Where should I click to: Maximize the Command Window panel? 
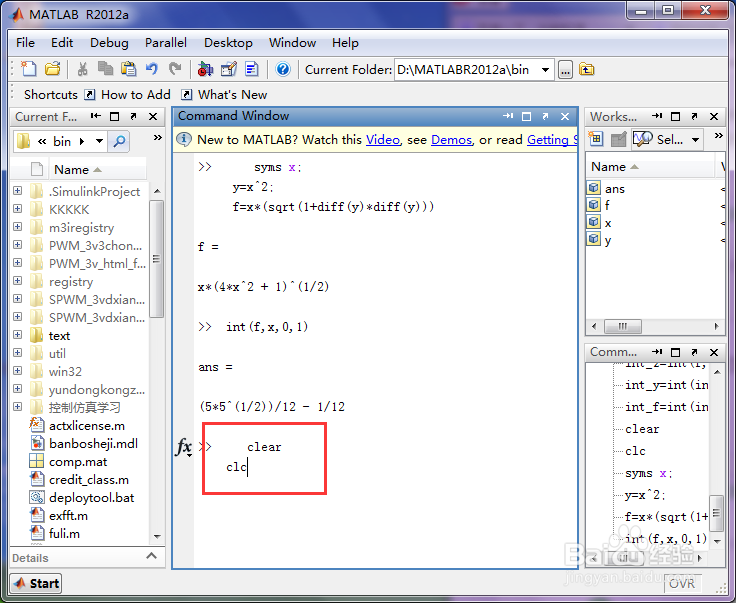click(x=526, y=116)
